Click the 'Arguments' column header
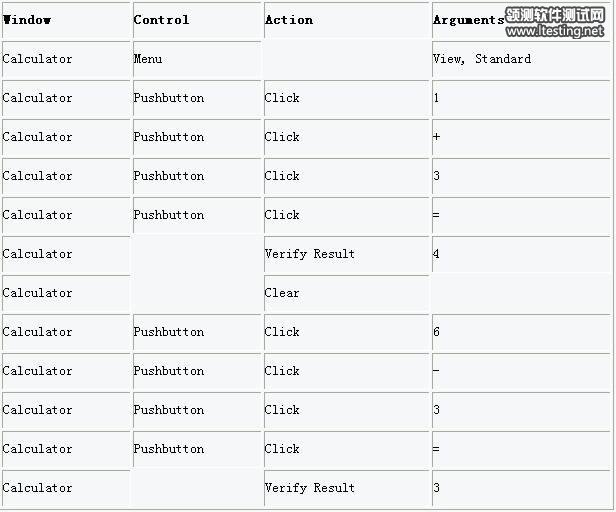616x512 pixels. tap(468, 20)
